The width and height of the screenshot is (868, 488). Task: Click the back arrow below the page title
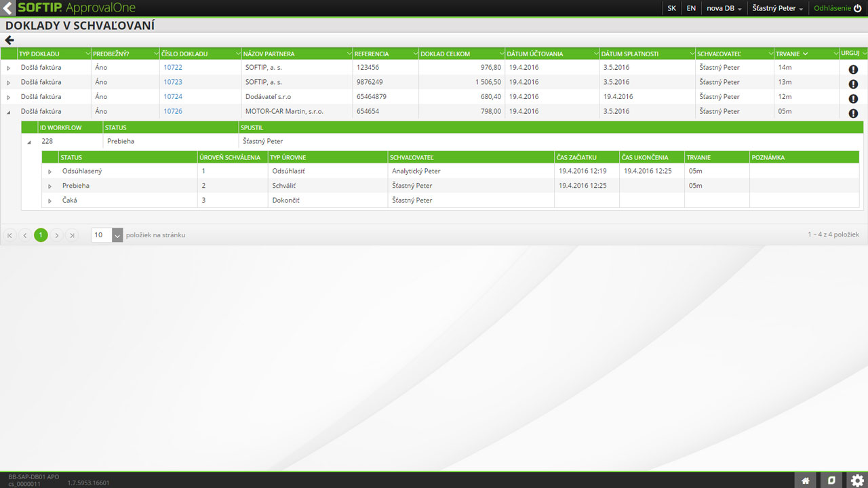9,40
